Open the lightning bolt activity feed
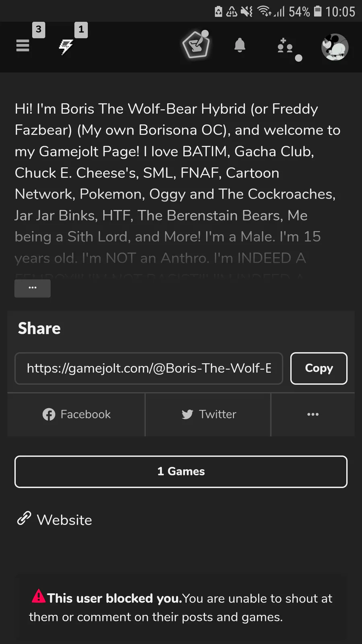 point(66,47)
